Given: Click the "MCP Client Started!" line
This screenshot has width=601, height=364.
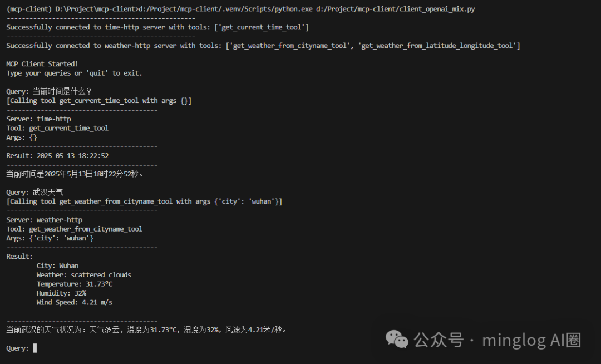Looking at the screenshot, I should point(42,64).
